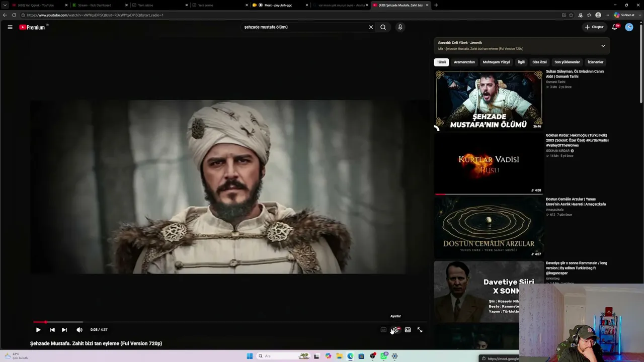
Task: Go to YouTube Premium home logo
Action: (33, 27)
